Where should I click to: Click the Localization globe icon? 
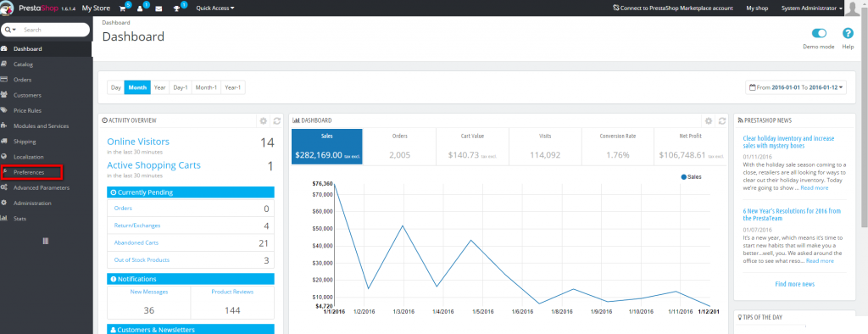[4, 157]
